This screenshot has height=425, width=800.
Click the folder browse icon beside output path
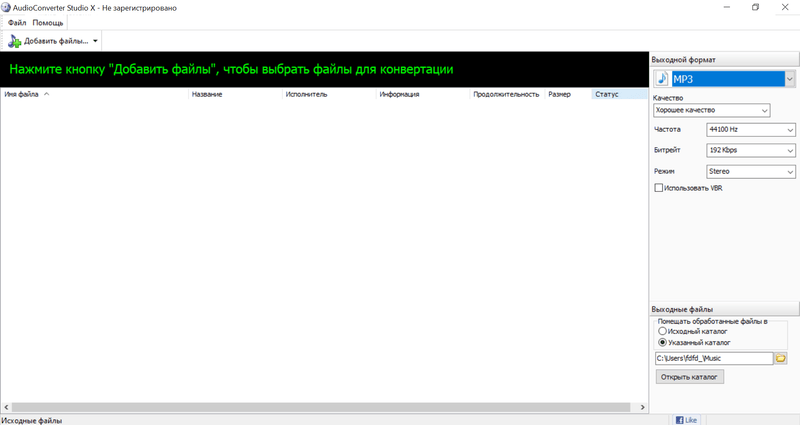pos(781,358)
